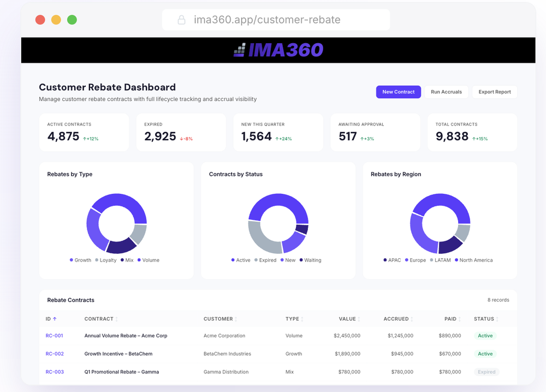546x392 pixels.
Task: Toggle Expired legend in Contracts by Status
Action: coord(265,260)
